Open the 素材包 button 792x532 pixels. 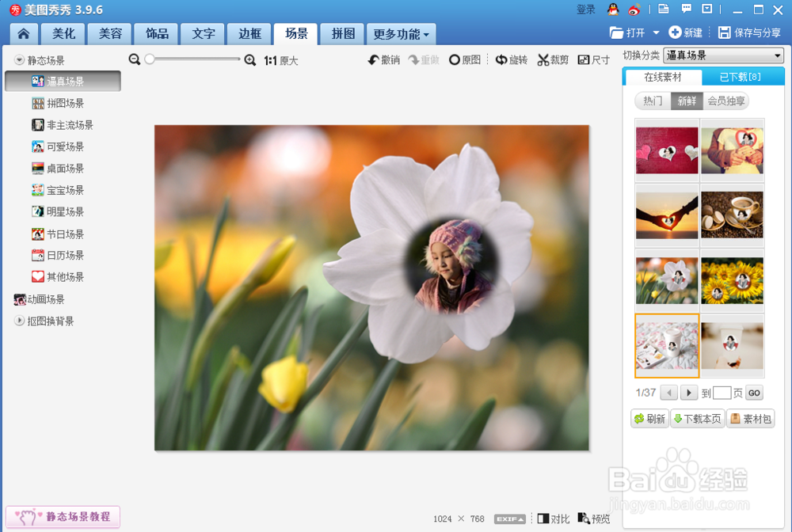pos(751,419)
